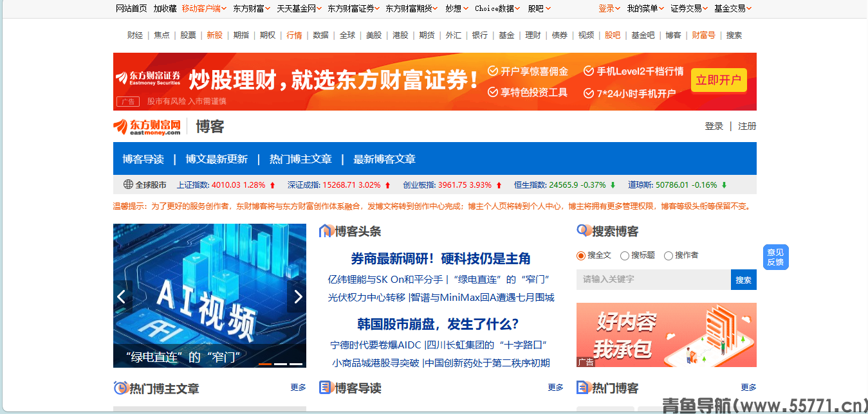Go to 财富号 in the channel nav
868x414 pixels.
coord(703,35)
